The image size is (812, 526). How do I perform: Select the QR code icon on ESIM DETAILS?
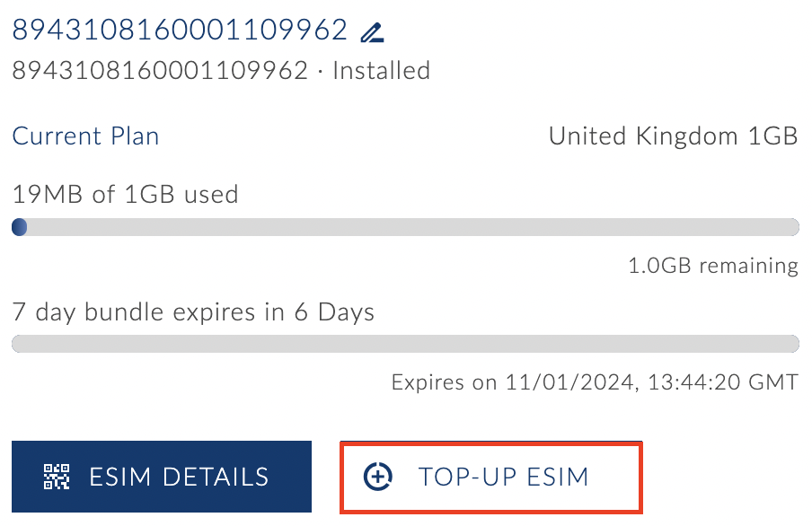[x=56, y=477]
